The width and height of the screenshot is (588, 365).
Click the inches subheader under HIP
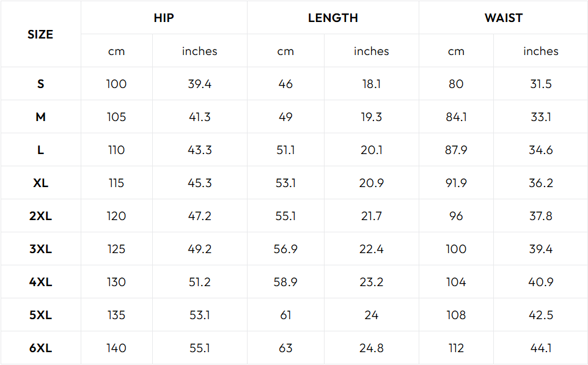click(x=199, y=51)
